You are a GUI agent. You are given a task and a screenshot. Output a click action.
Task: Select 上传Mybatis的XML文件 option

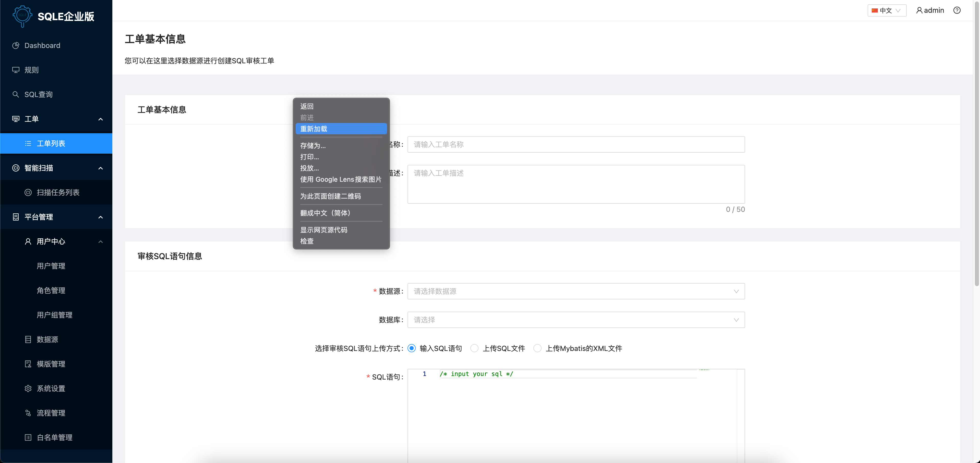(x=537, y=348)
